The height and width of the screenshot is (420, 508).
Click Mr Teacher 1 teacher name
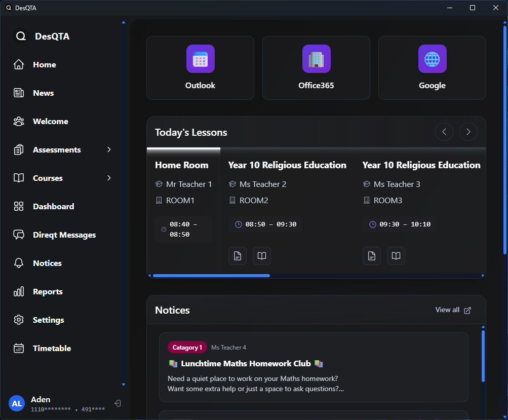189,184
